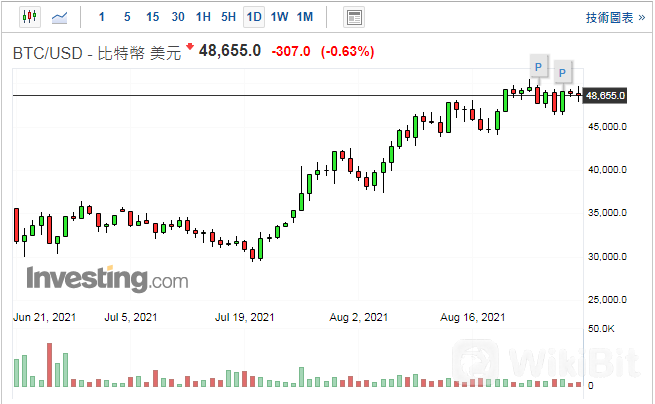Open the 技術圖表 technical chart link

tap(615, 18)
